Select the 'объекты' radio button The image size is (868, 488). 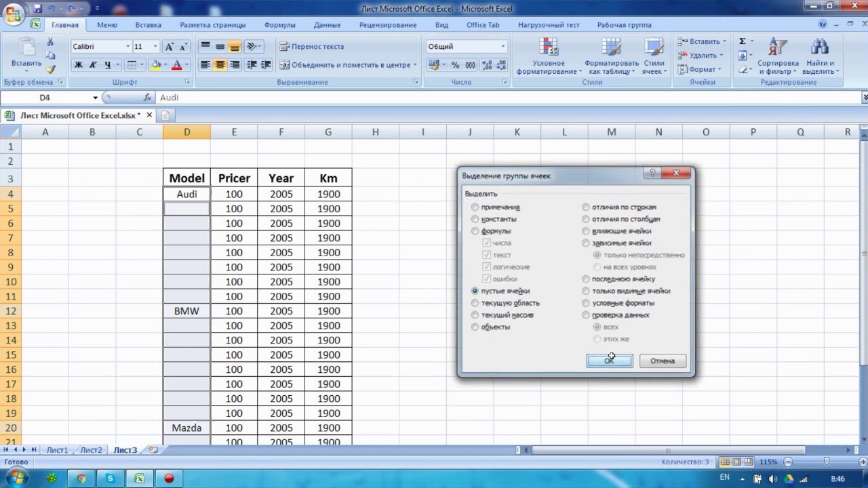(475, 327)
